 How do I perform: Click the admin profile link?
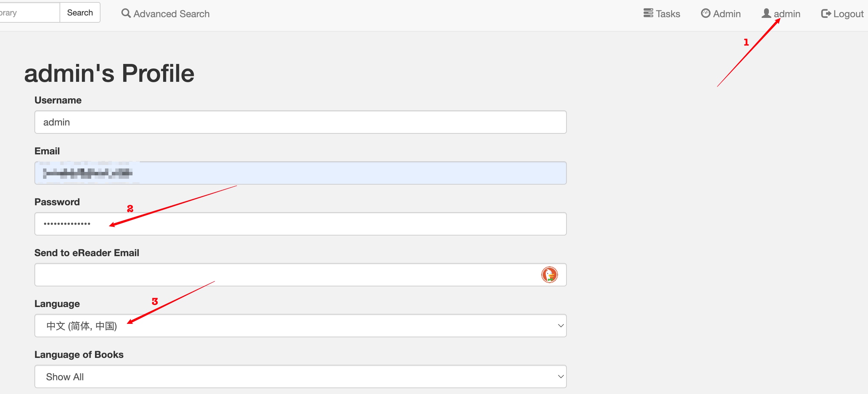pos(781,13)
